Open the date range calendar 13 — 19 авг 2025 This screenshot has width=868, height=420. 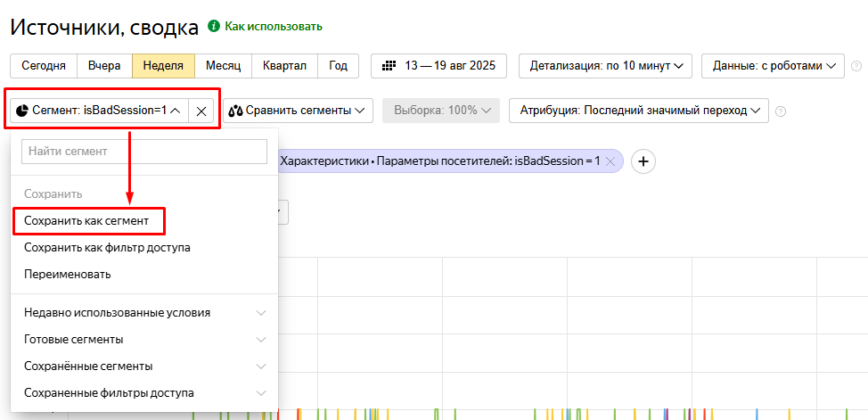pos(438,66)
